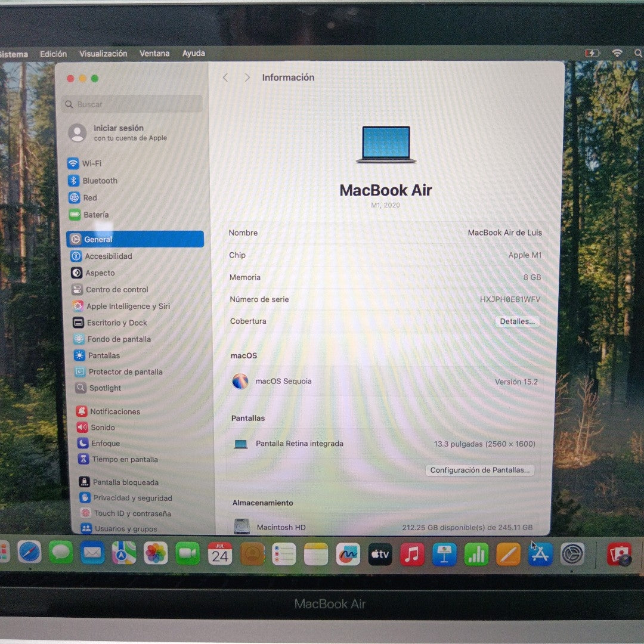Select Apple Intelligence y Siri

coord(128,306)
